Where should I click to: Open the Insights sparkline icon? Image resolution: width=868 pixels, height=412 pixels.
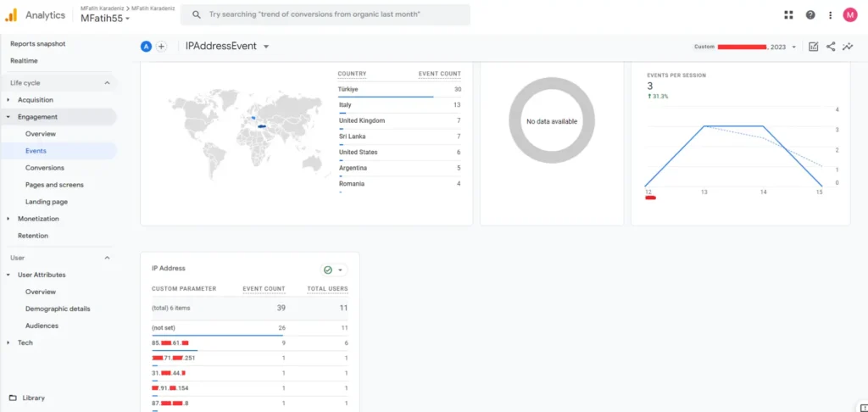848,47
